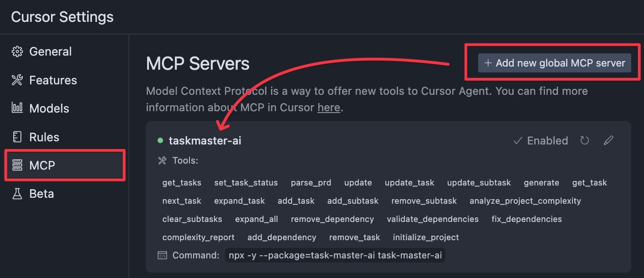Click the Tools wrench icon
Viewport: 644px width, 278px height.
pos(162,160)
